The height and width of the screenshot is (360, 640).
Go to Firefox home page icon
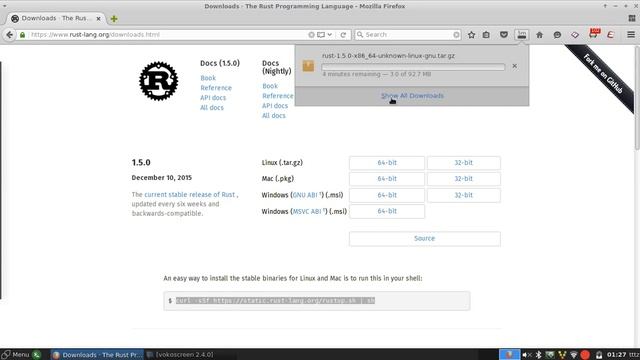coord(539,35)
